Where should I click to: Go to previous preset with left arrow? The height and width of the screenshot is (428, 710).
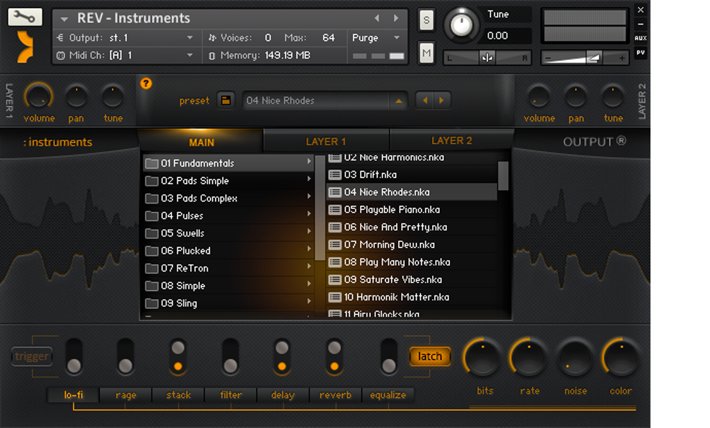point(424,101)
